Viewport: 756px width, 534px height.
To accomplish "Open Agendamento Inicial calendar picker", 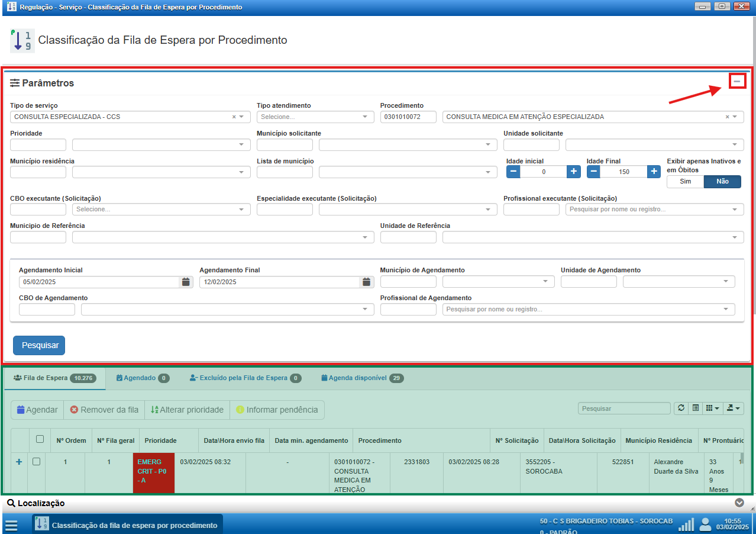I will [186, 282].
